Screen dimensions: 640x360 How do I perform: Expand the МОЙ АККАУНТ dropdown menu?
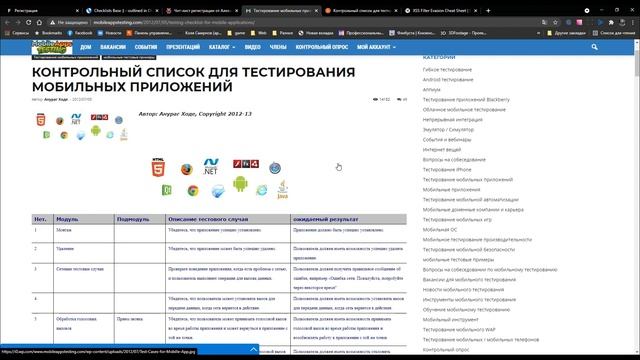tap(376, 47)
